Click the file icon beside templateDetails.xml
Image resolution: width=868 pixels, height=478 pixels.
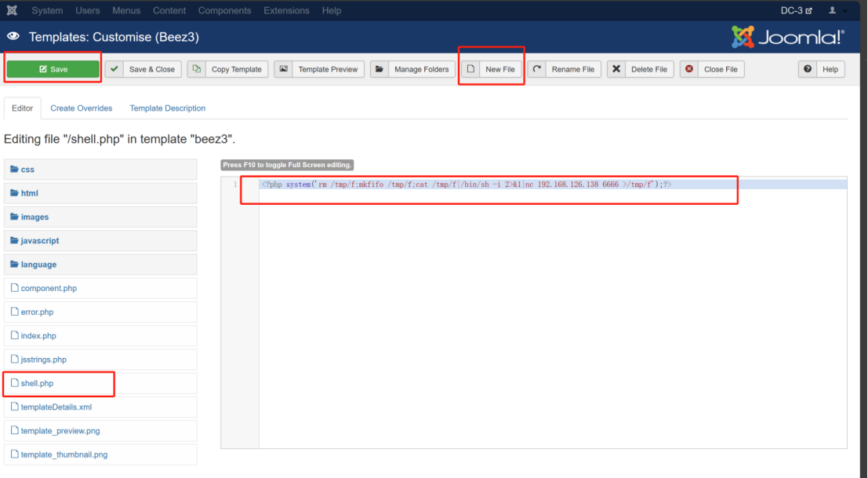(14, 407)
